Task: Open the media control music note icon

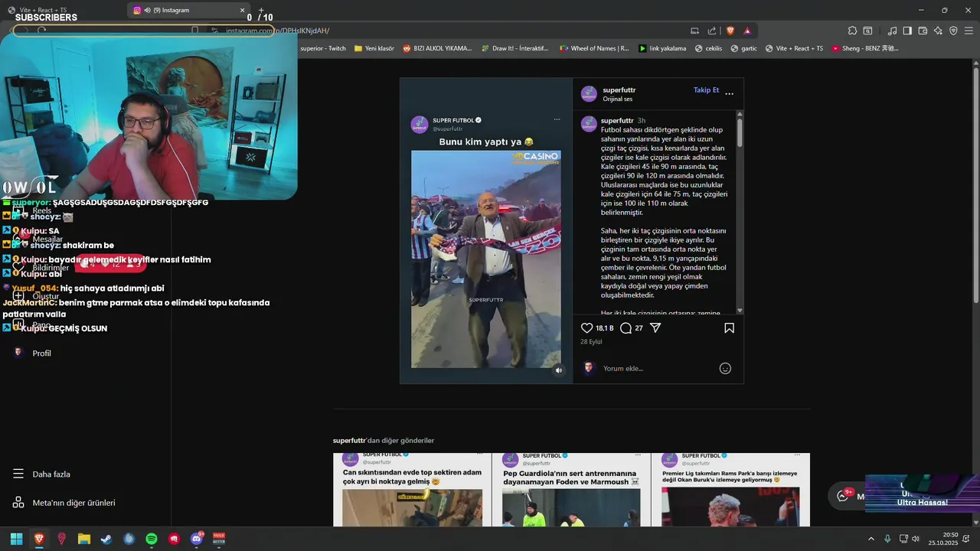Action: coord(892,31)
